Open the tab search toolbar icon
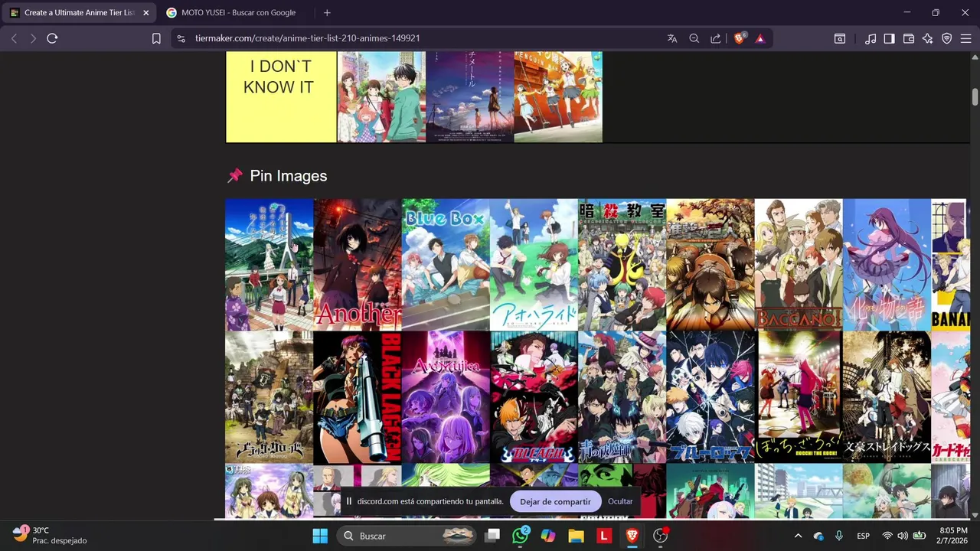980x551 pixels. [840, 38]
